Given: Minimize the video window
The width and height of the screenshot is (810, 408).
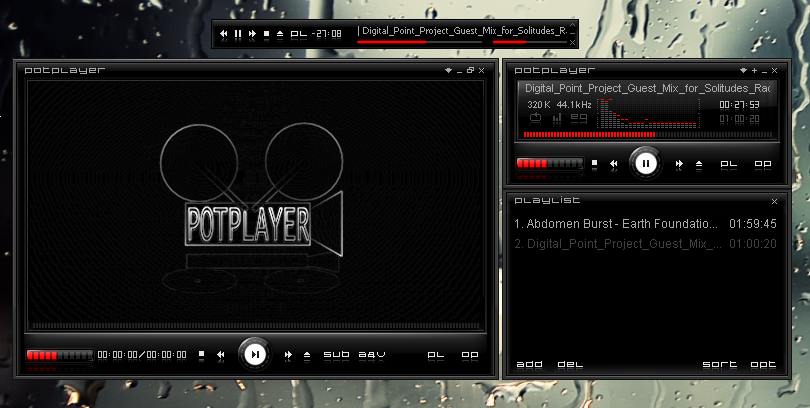Looking at the screenshot, I should tap(459, 71).
